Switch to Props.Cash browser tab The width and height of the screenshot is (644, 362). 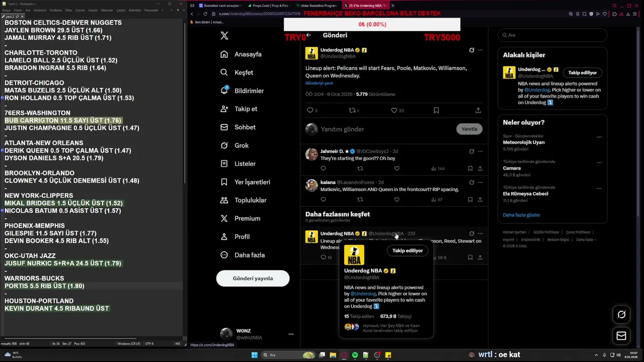pos(268,6)
